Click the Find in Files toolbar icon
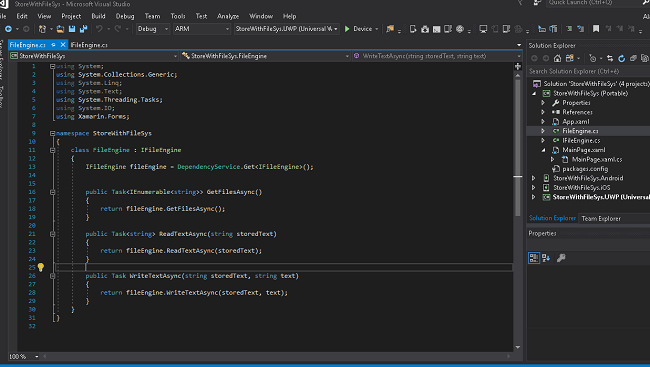This screenshot has width=650, height=367. pyautogui.click(x=390, y=29)
